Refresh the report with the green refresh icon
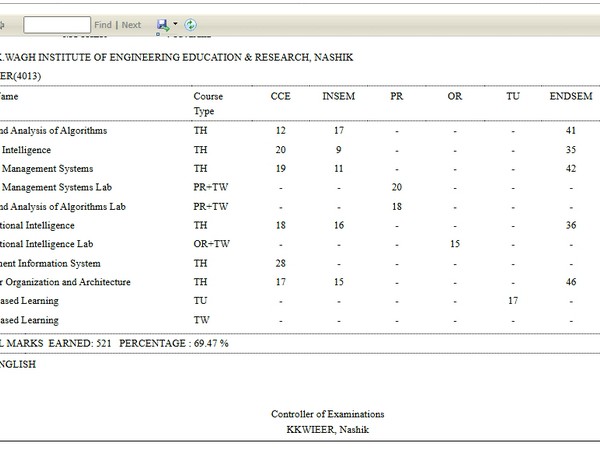The width and height of the screenshot is (600, 450). (190, 24)
